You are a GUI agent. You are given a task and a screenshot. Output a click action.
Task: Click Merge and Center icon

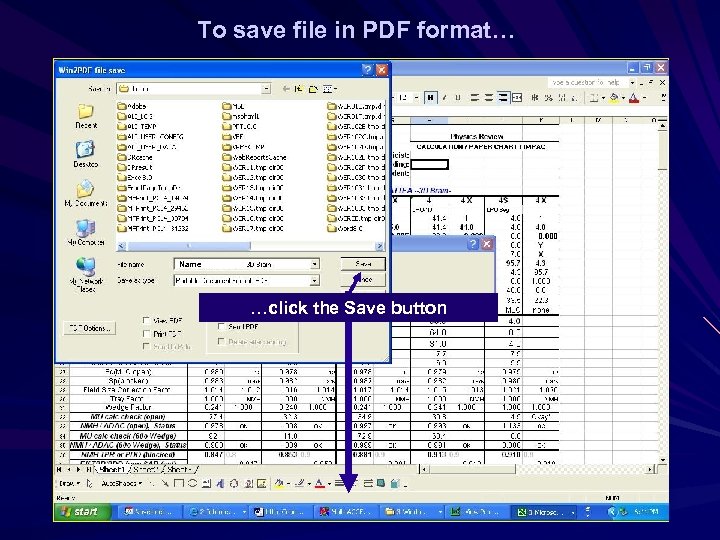[x=517, y=97]
